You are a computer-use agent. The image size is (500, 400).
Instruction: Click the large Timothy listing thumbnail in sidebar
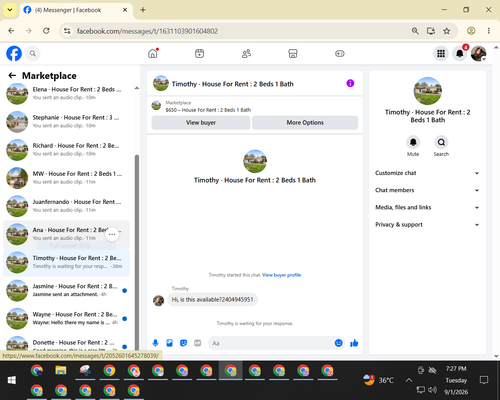click(427, 91)
